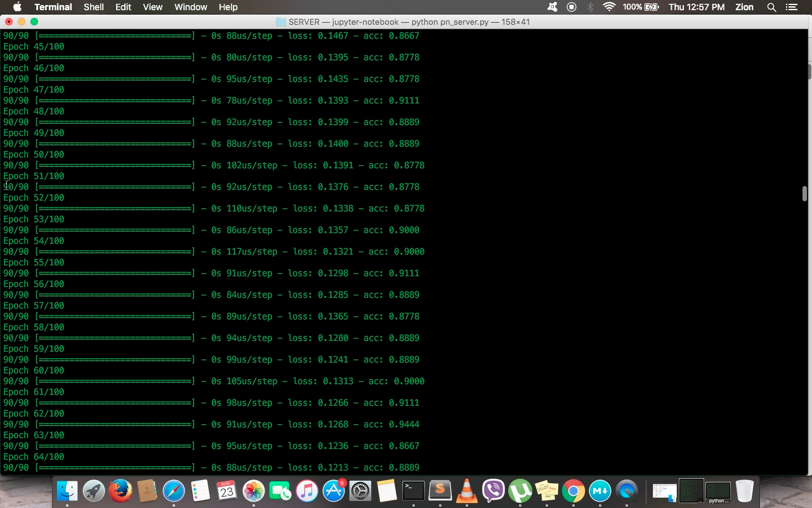Open the Notification Center list icon
Image resolution: width=812 pixels, height=508 pixels.
791,7
